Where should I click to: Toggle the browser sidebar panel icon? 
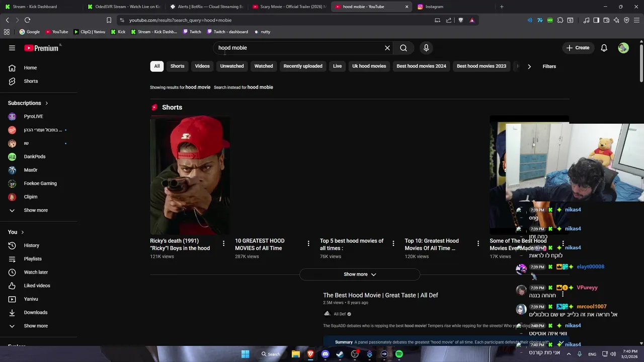(596, 20)
